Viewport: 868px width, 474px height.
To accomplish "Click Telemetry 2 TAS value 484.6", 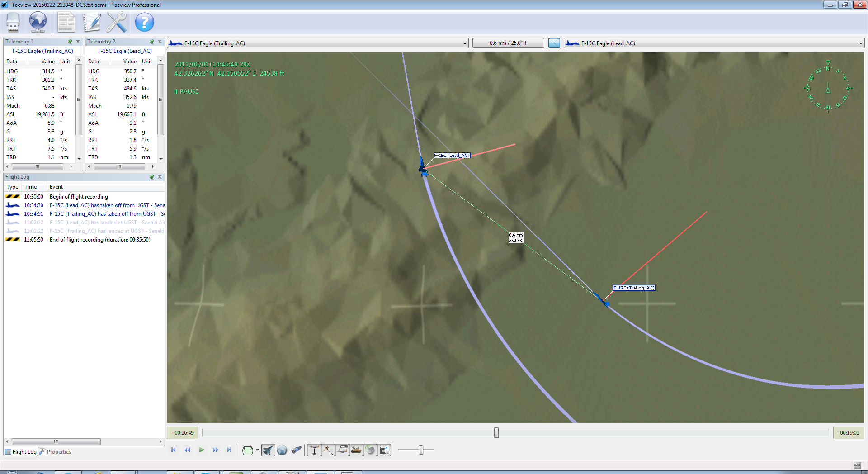I will [x=130, y=89].
